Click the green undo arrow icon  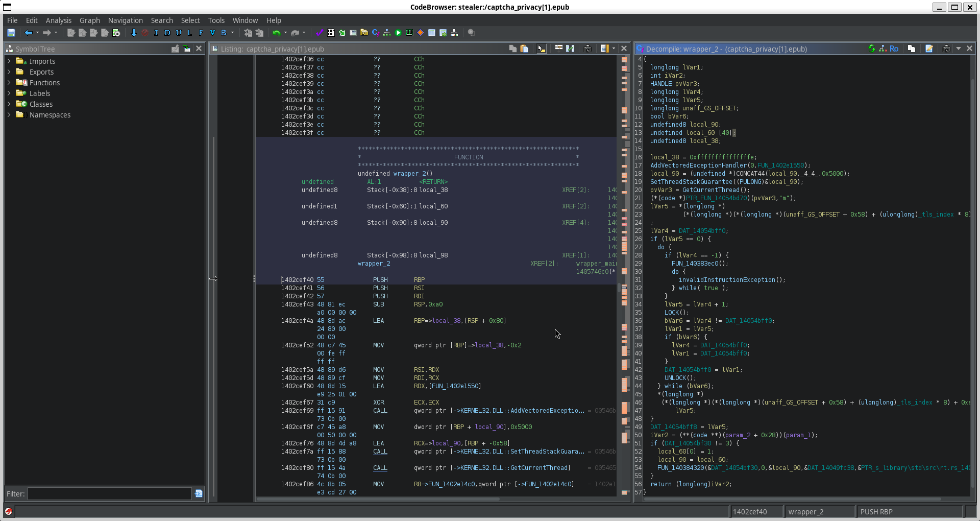click(276, 33)
